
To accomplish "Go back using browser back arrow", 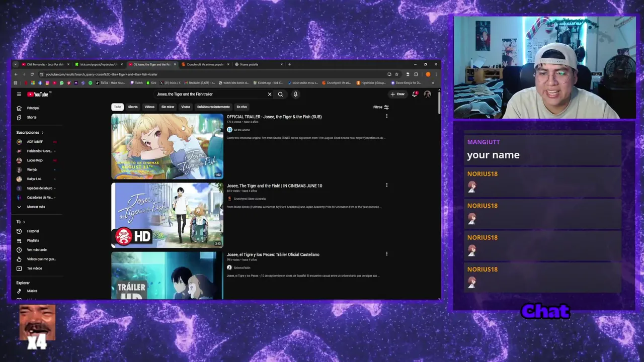I will pyautogui.click(x=16, y=74).
